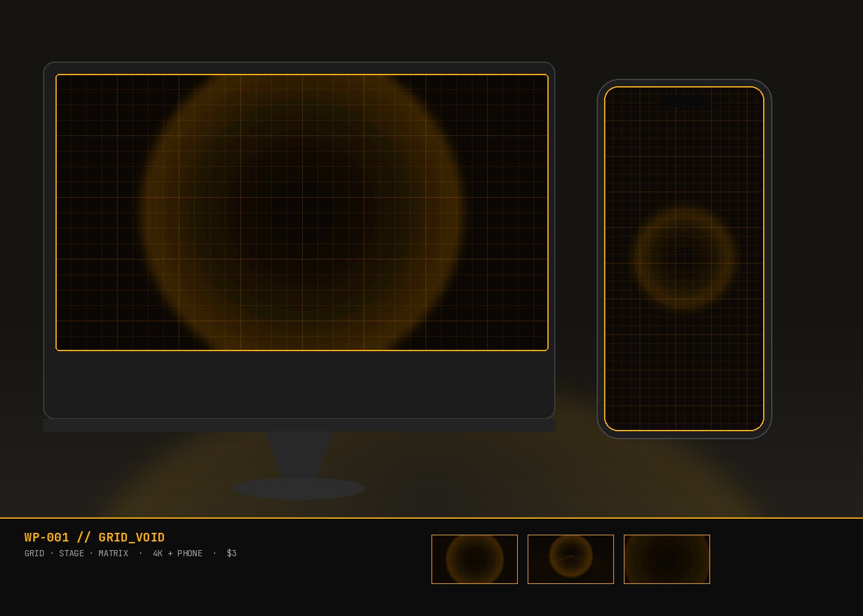The image size is (863, 616).
Task: Open the desktop monitor wallpaper preview
Action: 302,213
